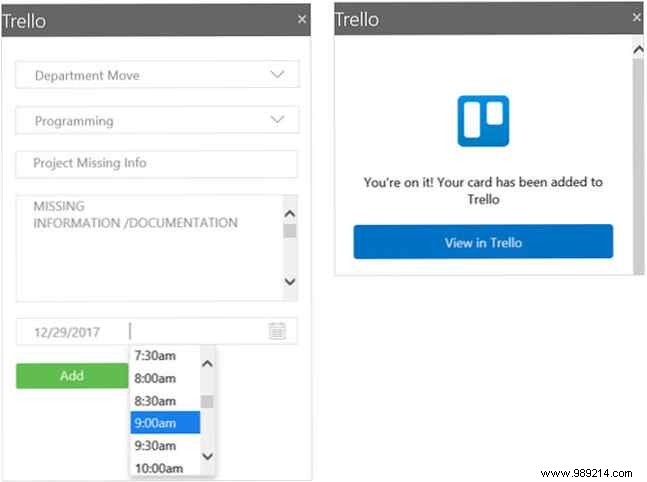Select 10:00am from time list
The width and height of the screenshot is (647, 482).
click(165, 468)
